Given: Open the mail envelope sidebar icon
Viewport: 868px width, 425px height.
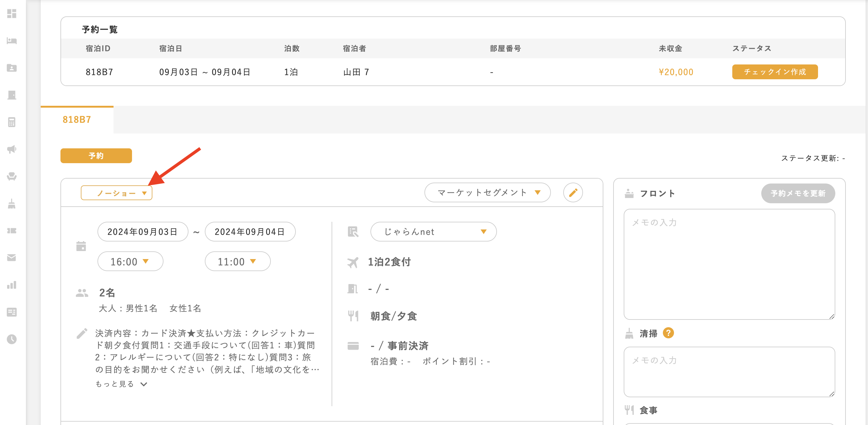Looking at the screenshot, I should point(12,258).
